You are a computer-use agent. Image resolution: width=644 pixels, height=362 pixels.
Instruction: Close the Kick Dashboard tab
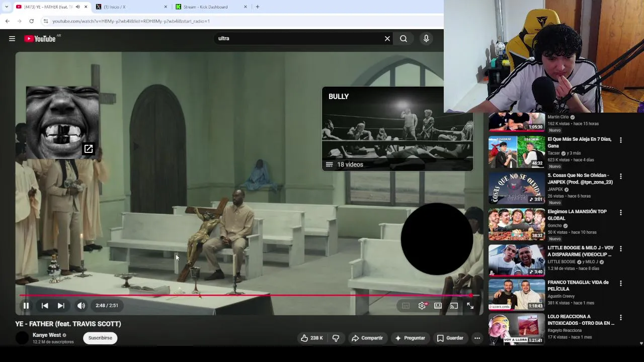click(246, 7)
